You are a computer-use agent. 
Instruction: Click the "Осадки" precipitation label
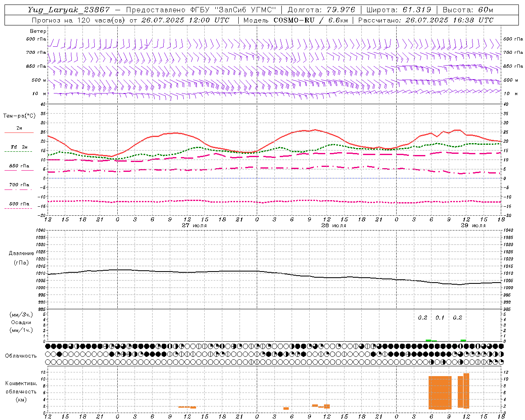pyautogui.click(x=21, y=322)
